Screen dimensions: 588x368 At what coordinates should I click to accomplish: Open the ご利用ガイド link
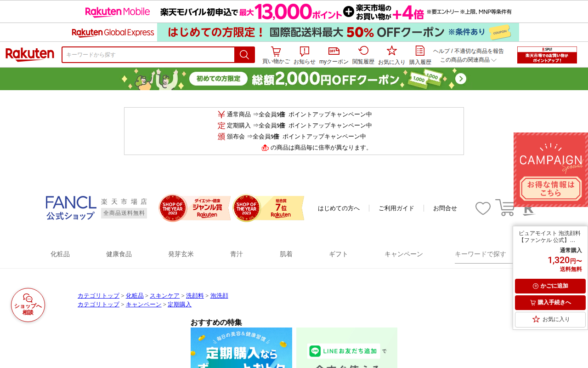396,208
